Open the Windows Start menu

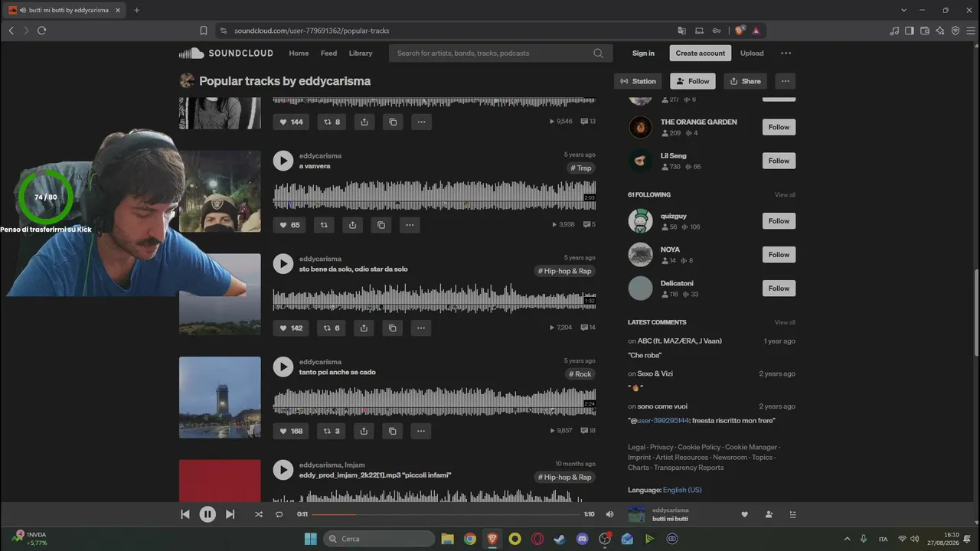[311, 539]
